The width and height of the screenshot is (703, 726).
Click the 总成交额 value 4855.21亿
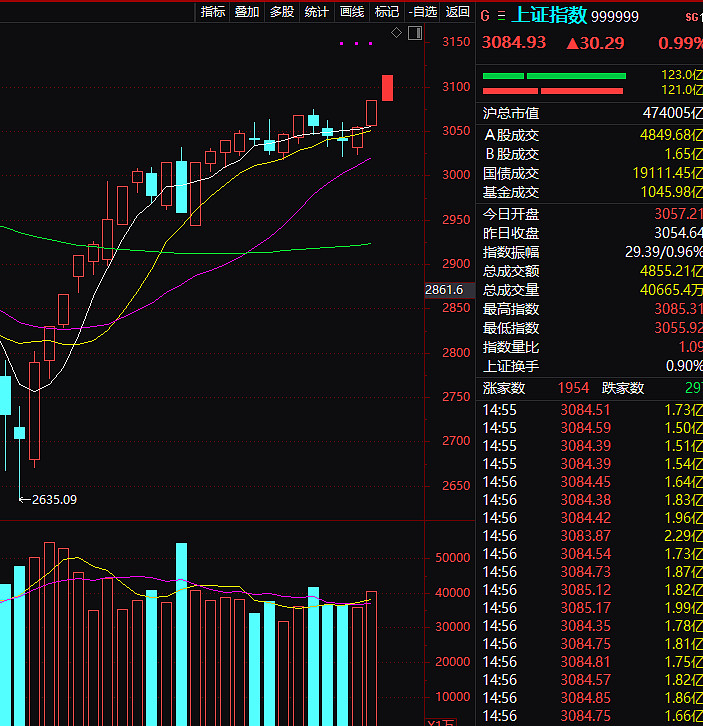(671, 271)
